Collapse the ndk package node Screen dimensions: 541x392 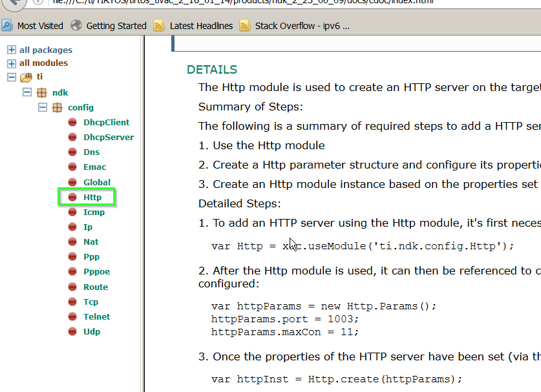click(27, 92)
